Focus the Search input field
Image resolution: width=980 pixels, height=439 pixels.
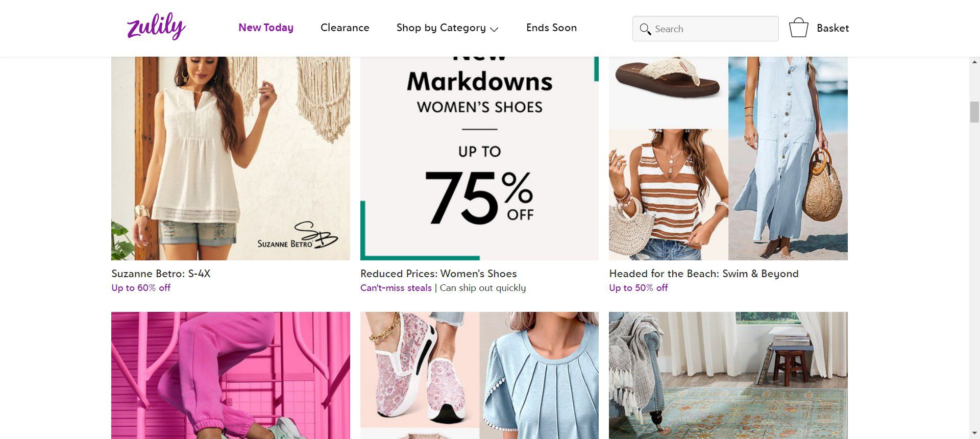click(714, 29)
